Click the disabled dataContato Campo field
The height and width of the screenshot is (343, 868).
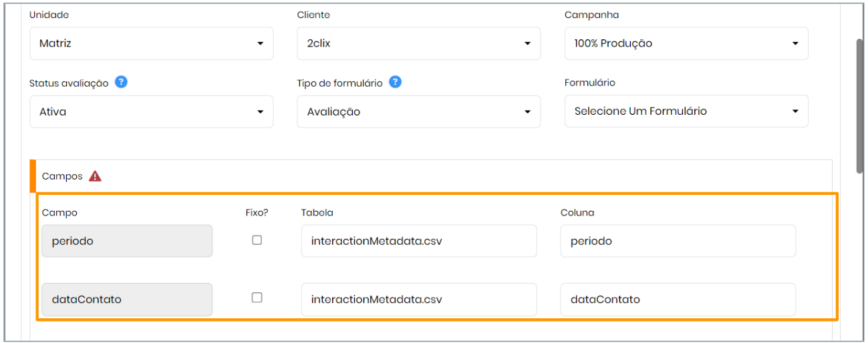pyautogui.click(x=127, y=299)
